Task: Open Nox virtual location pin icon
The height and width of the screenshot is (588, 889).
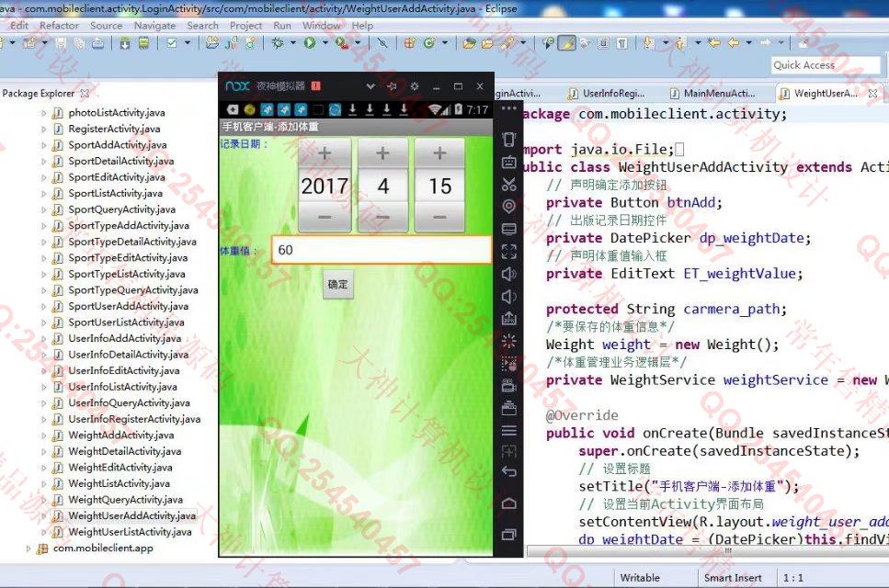Action: point(508,206)
